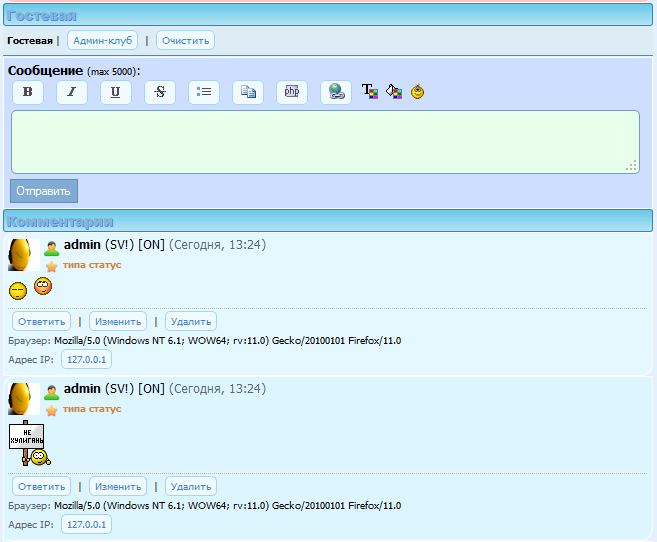657x542 pixels.
Task: Clear the guestbook with Очистить
Action: pyautogui.click(x=186, y=40)
